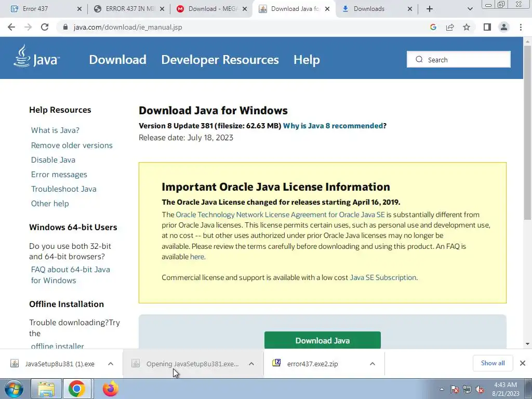The image size is (532, 399).
Task: Open the Download menu in the Java header
Action: pyautogui.click(x=118, y=59)
